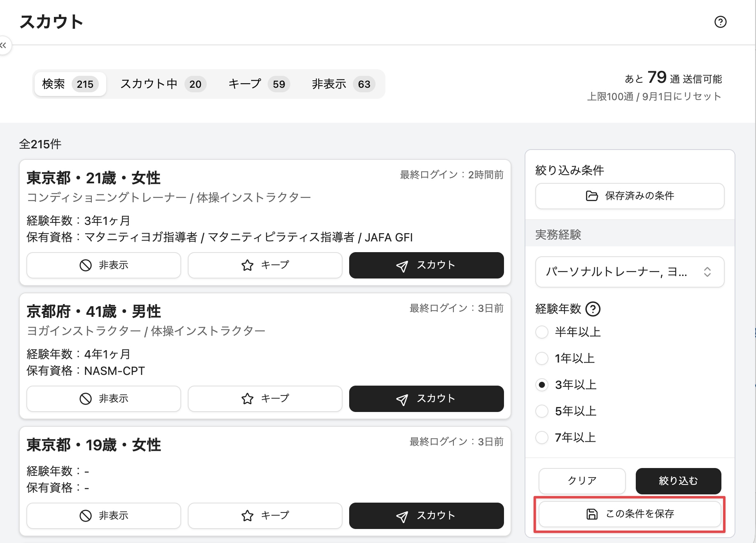Image resolution: width=756 pixels, height=543 pixels.
Task: Select the 3年以上 experience option
Action: coord(542,385)
